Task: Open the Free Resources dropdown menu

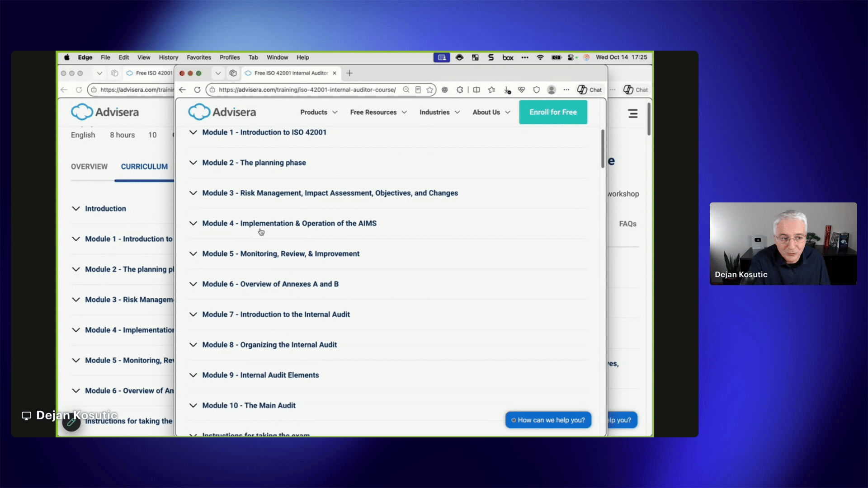Action: pos(378,112)
